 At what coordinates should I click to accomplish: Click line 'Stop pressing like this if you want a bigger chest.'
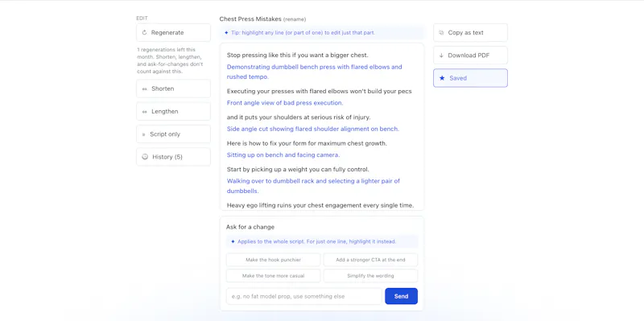tap(297, 55)
